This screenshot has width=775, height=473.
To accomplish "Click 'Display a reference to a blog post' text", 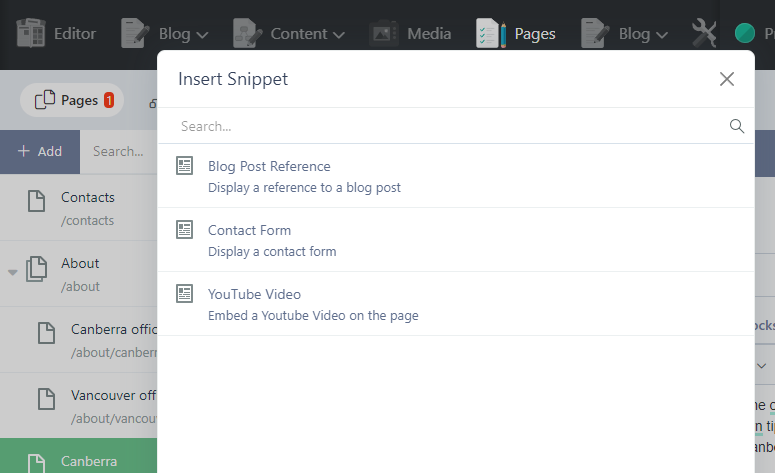I will (x=304, y=188).
